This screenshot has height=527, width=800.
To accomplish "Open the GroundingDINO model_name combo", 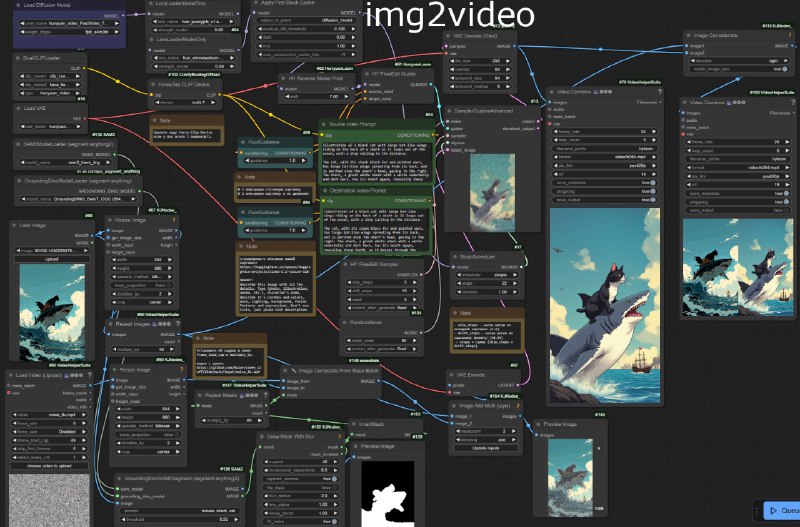I will (x=78, y=199).
